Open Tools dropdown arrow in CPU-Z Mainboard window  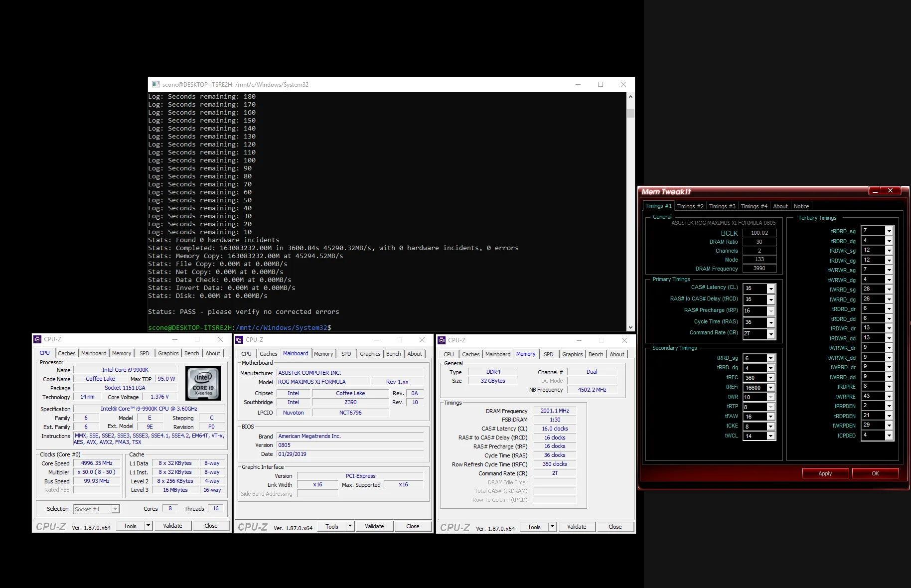pyautogui.click(x=350, y=526)
